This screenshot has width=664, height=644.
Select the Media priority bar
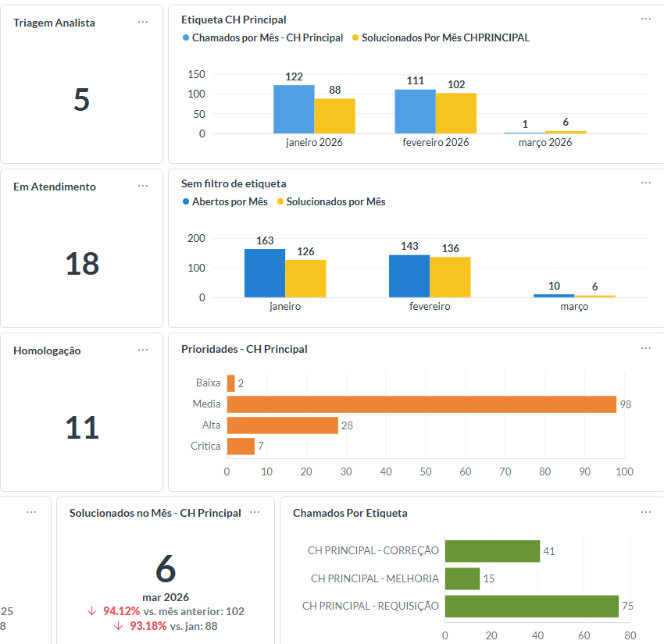421,404
